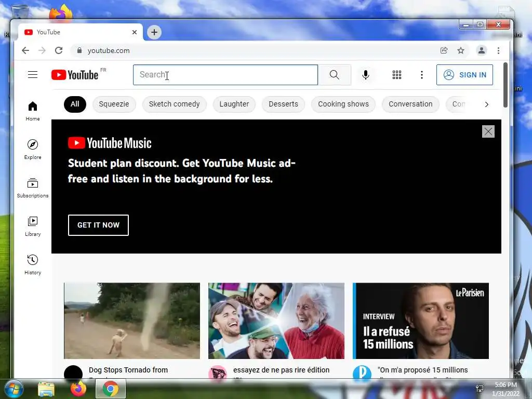Open Windows Explorer from taskbar

pos(46,389)
